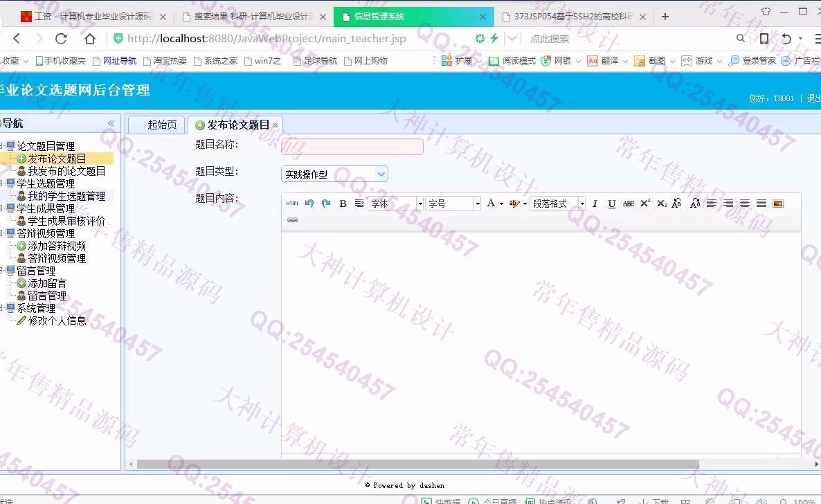The image size is (821, 504).
Task: Open 添加答辩视频 tree item
Action: click(x=57, y=246)
